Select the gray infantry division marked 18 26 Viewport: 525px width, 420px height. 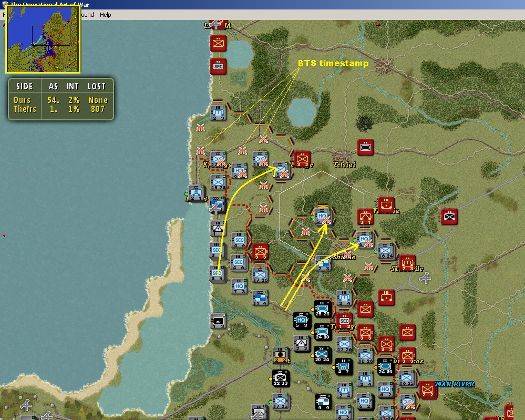[365, 356]
